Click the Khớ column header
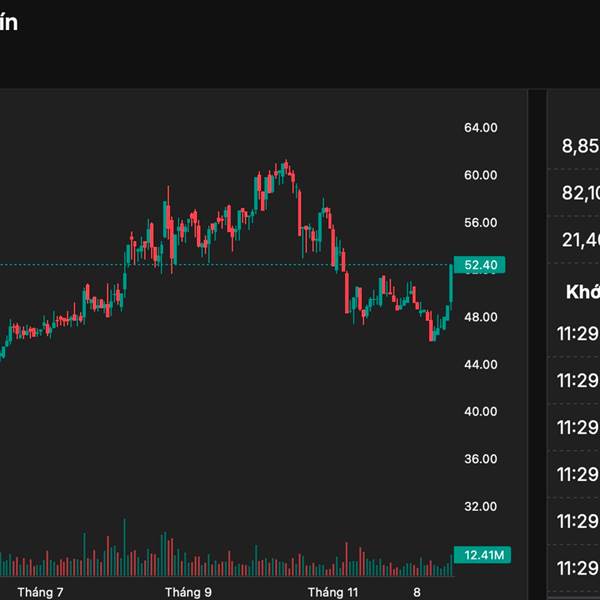This screenshot has width=600, height=600. [x=582, y=291]
